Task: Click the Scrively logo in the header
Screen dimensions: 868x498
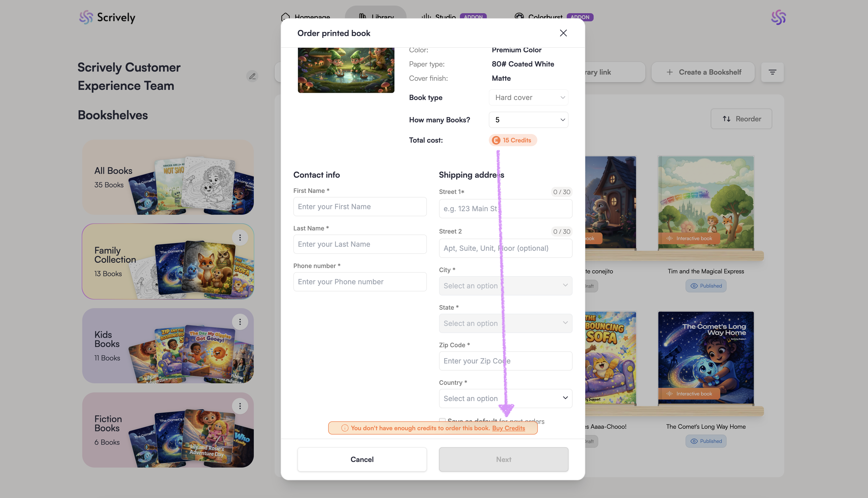Action: point(107,17)
